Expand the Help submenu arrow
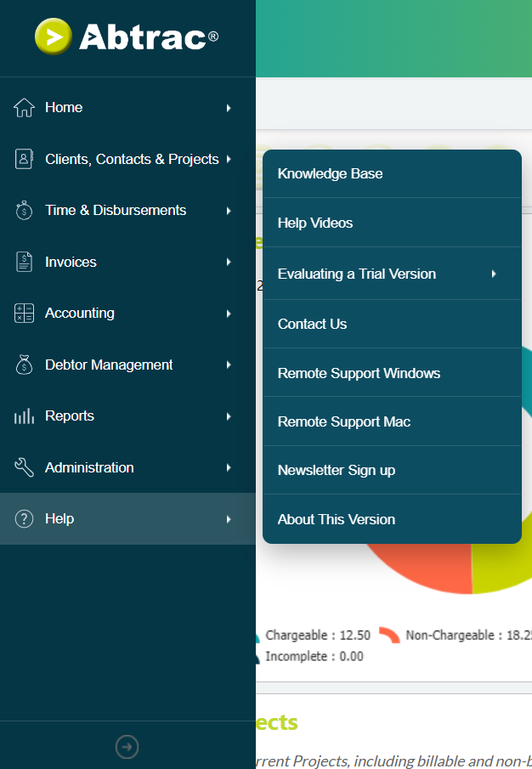 (229, 519)
